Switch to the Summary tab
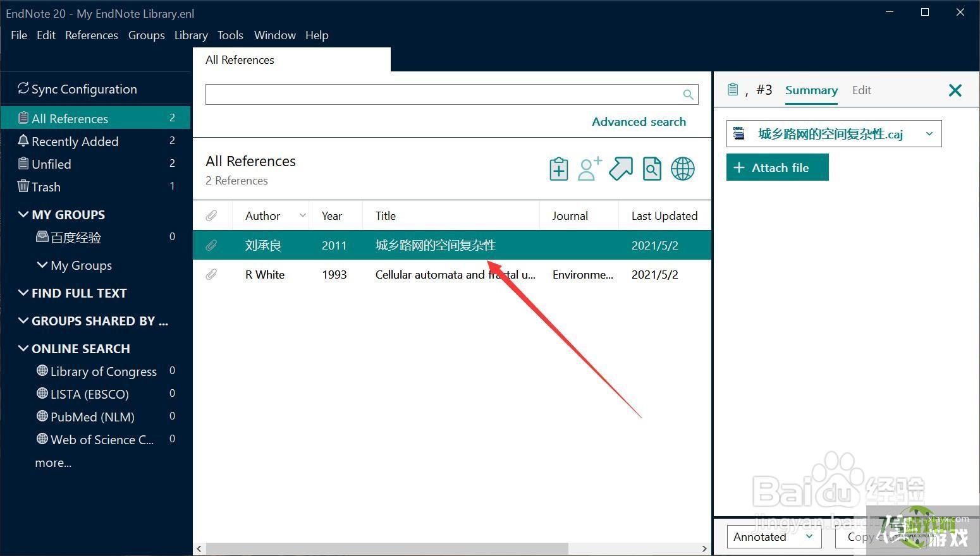The height and width of the screenshot is (556, 980). click(x=811, y=90)
